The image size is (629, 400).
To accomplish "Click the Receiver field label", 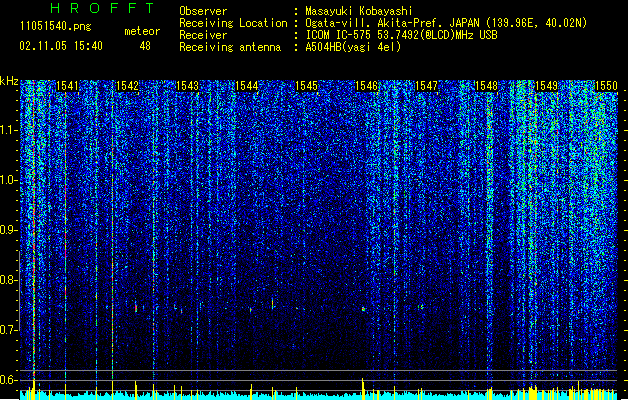I will coord(203,35).
